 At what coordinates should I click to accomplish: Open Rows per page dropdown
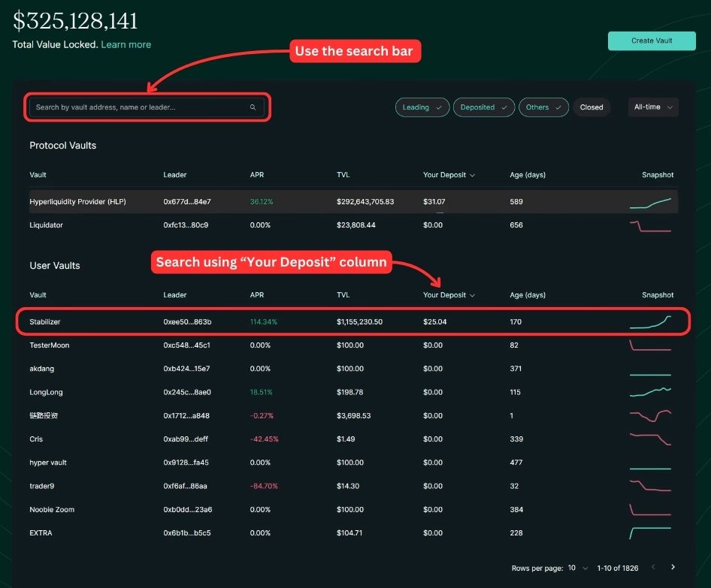(x=578, y=568)
